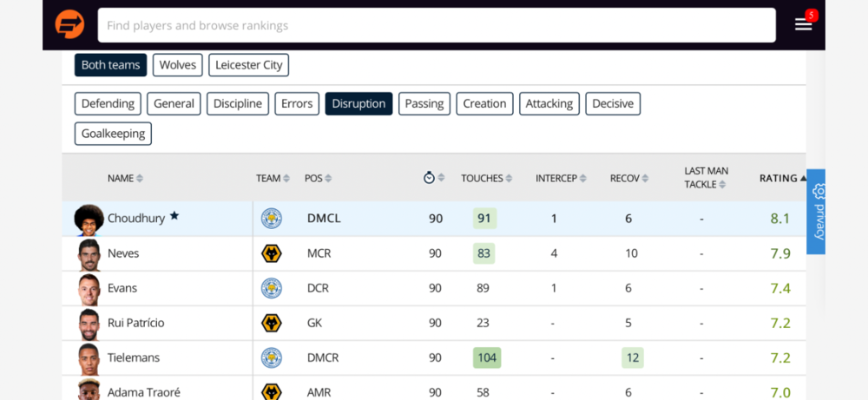The height and width of the screenshot is (400, 868).
Task: Focus the Find players search field
Action: click(x=437, y=25)
